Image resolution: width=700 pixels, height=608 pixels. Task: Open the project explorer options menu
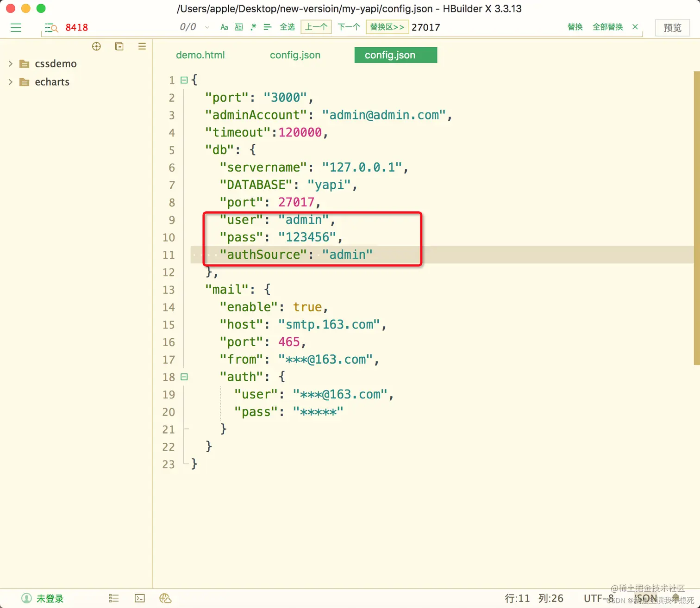[x=142, y=46]
